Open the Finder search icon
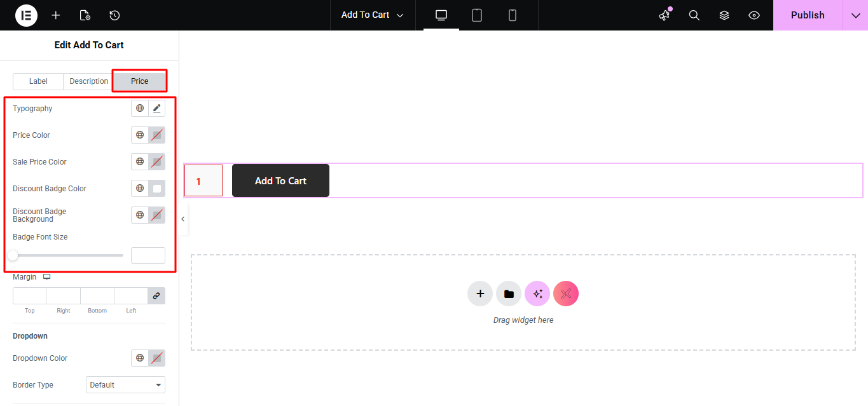 click(694, 15)
